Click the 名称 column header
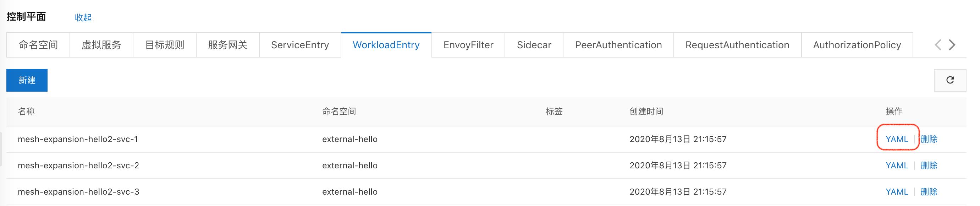The width and height of the screenshot is (980, 206). pyautogui.click(x=27, y=112)
